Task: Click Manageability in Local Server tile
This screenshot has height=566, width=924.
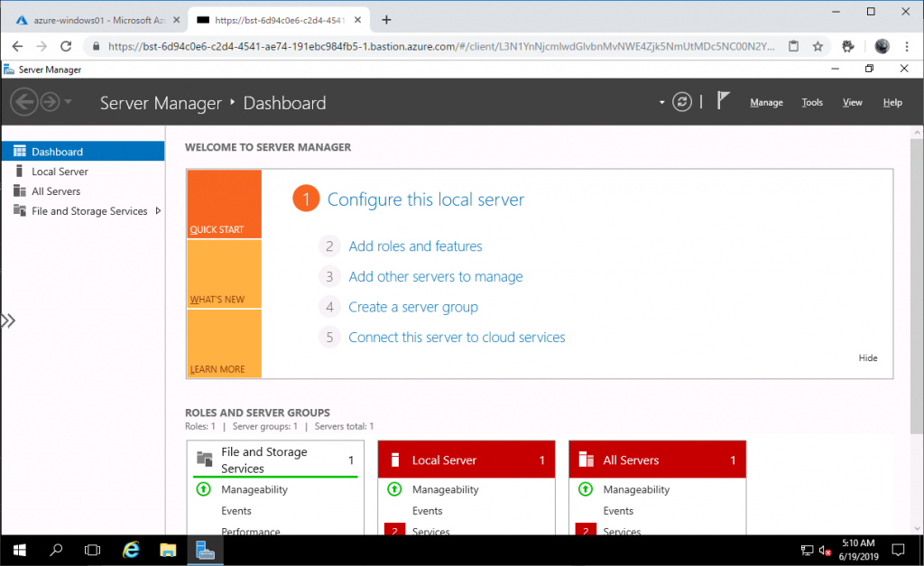Action: (x=445, y=489)
